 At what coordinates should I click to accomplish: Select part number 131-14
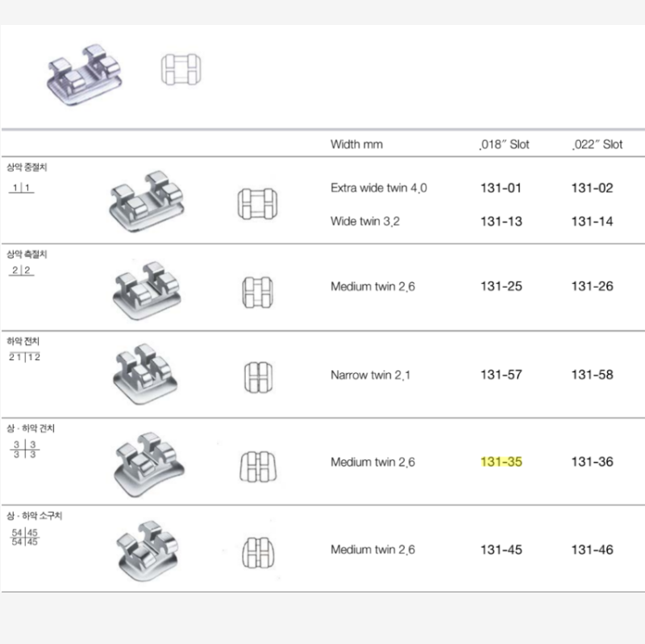(593, 221)
